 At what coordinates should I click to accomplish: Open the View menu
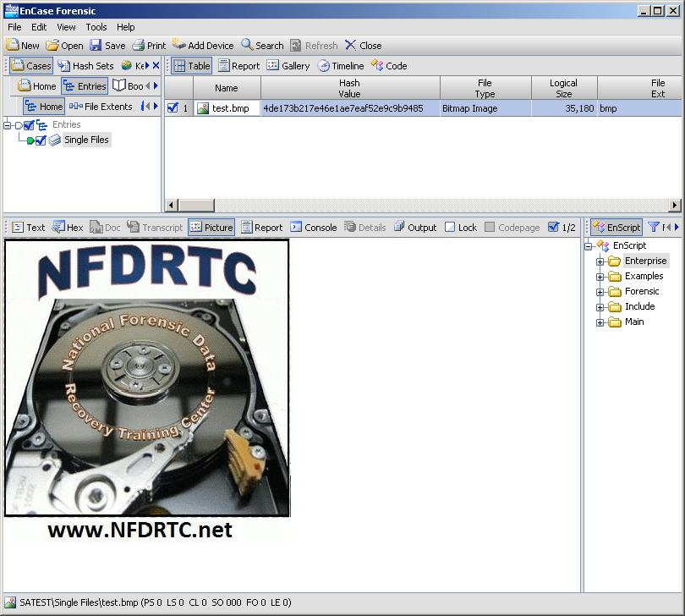point(66,27)
